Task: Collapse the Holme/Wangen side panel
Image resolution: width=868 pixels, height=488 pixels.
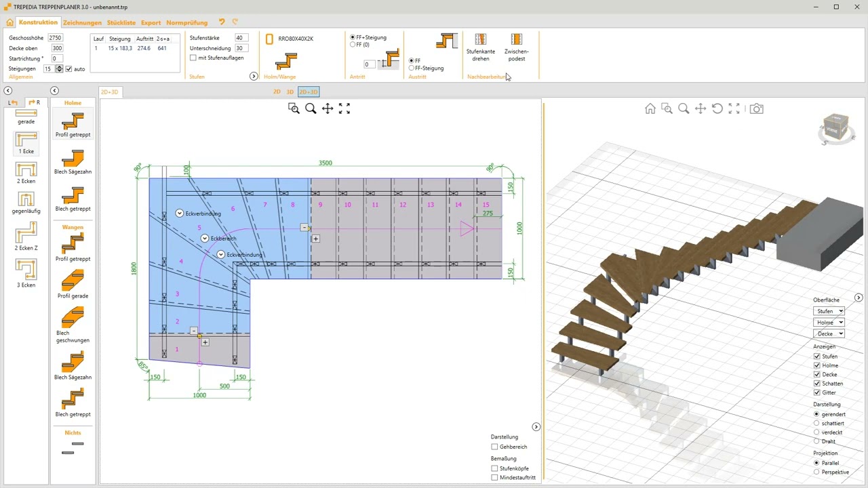Action: click(54, 91)
